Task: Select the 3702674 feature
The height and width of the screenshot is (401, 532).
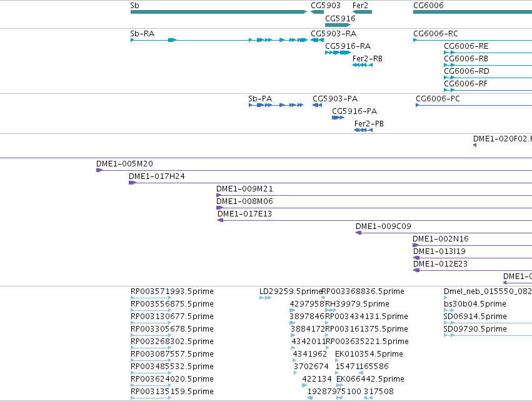Action: pos(296,373)
